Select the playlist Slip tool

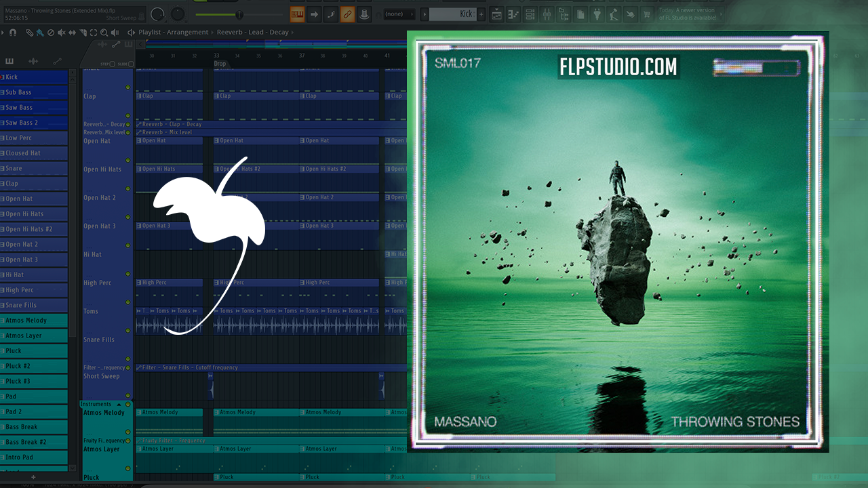pos(73,33)
